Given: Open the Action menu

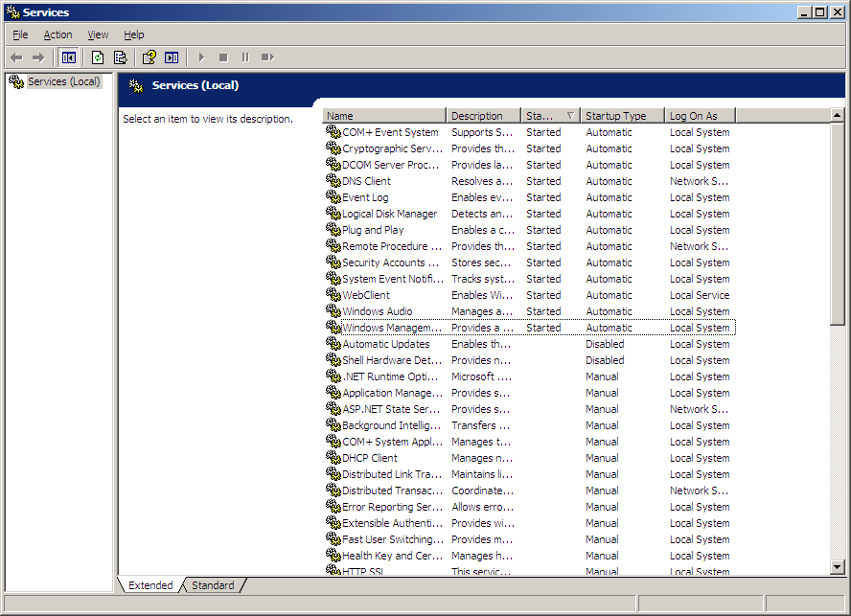Looking at the screenshot, I should [57, 34].
